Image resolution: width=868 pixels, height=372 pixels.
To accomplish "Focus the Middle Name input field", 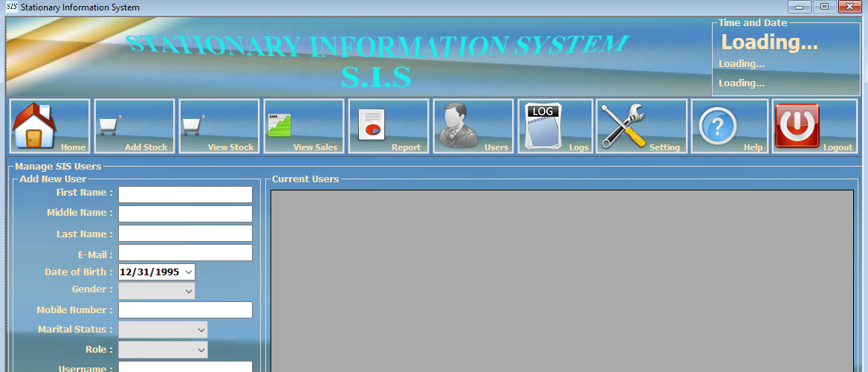I will [186, 214].
